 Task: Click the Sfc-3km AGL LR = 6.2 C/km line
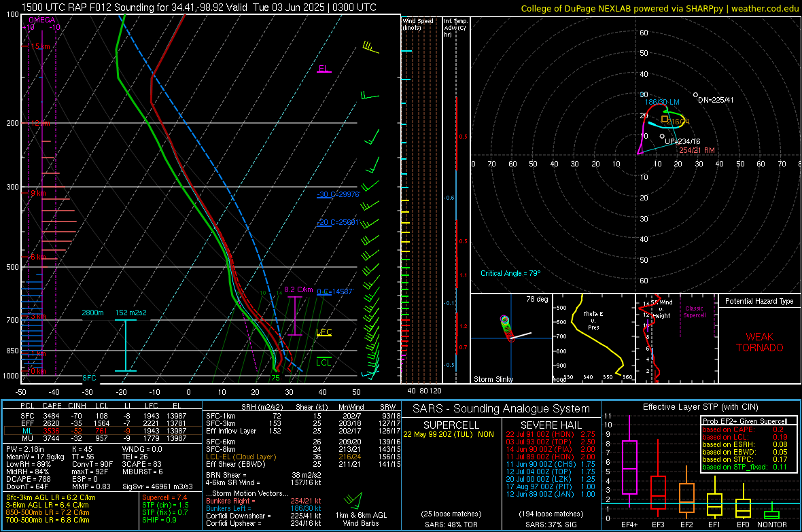coord(51,497)
